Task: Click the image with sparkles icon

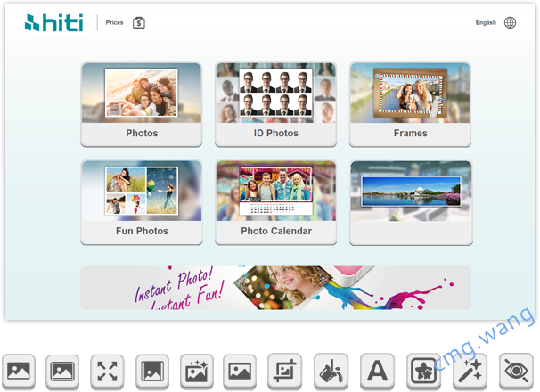Action: pos(196,371)
